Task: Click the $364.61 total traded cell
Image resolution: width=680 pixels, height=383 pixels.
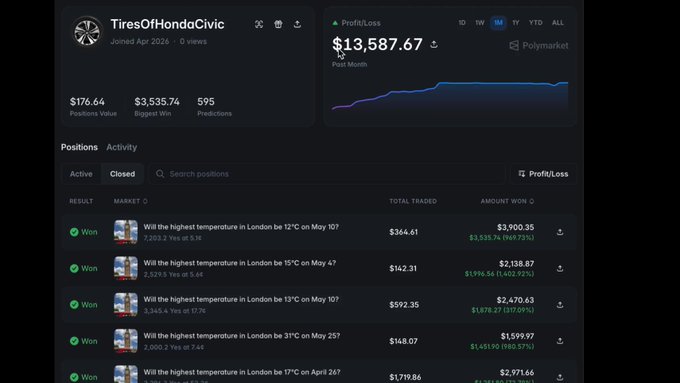Action: [x=403, y=232]
